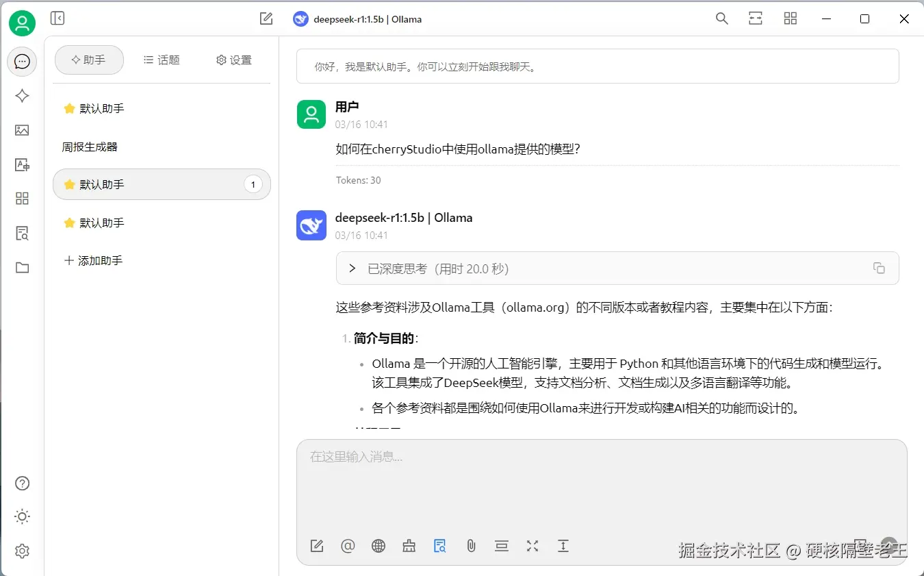Click the green 用户 message avatar
Viewport: 924px width, 576px height.
pyautogui.click(x=311, y=114)
